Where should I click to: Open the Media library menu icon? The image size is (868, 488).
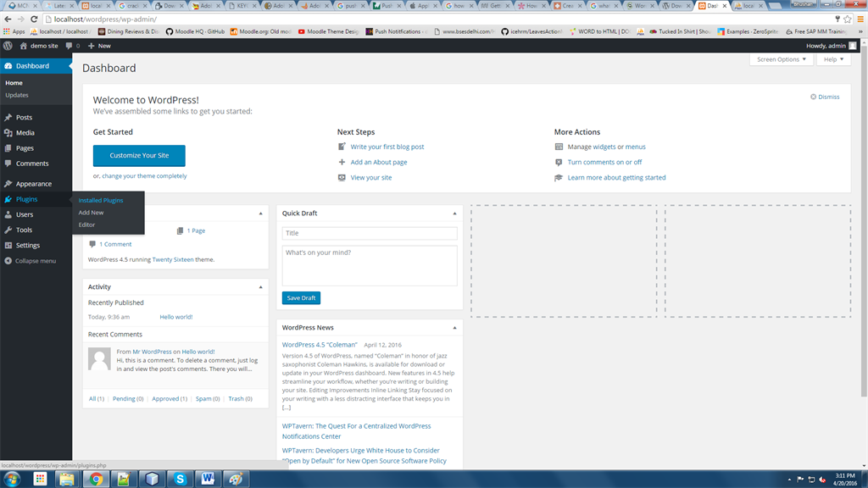pyautogui.click(x=8, y=133)
